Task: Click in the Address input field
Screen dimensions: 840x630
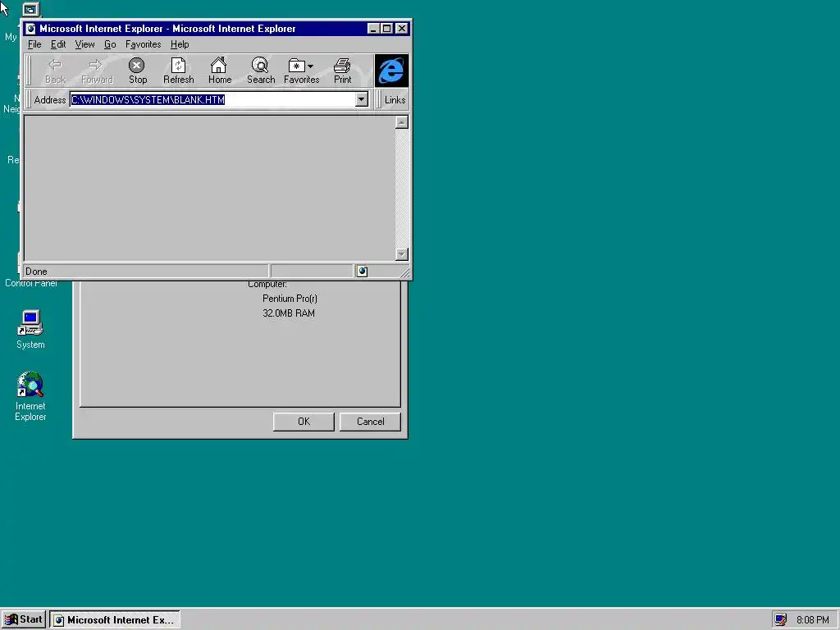Action: click(x=212, y=99)
